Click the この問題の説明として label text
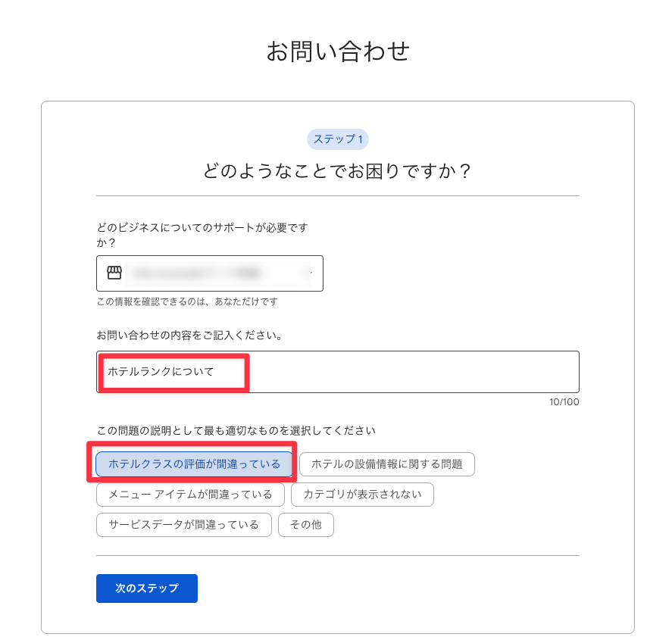 point(236,430)
